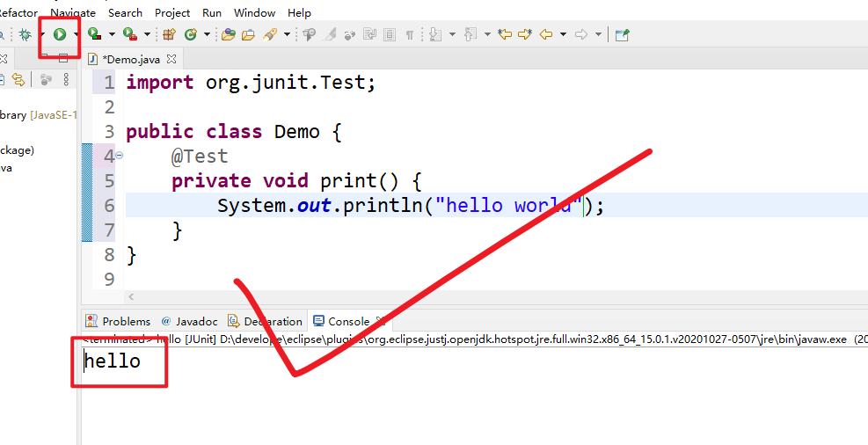Click the Package Explorer filter icon
This screenshot has width=868, height=445.
tap(46, 80)
